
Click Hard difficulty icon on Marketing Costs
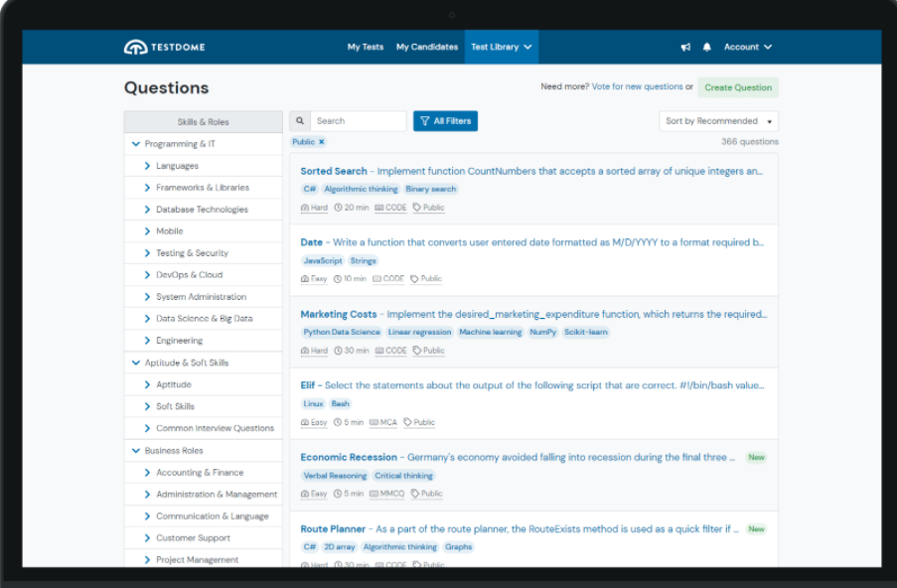(x=305, y=351)
